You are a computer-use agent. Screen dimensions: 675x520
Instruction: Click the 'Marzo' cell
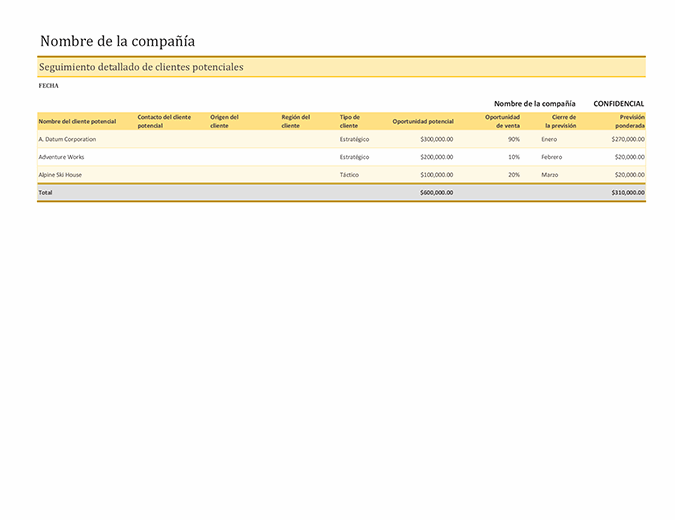point(550,175)
